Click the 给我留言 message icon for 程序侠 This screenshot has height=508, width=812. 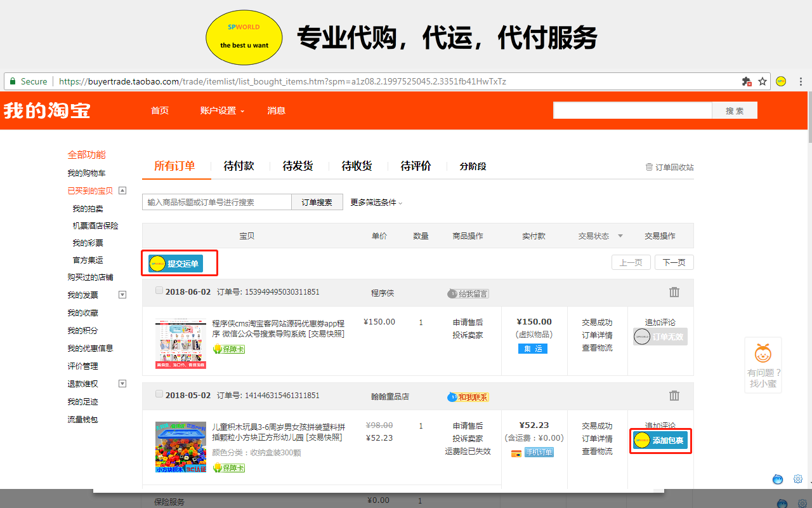point(468,293)
